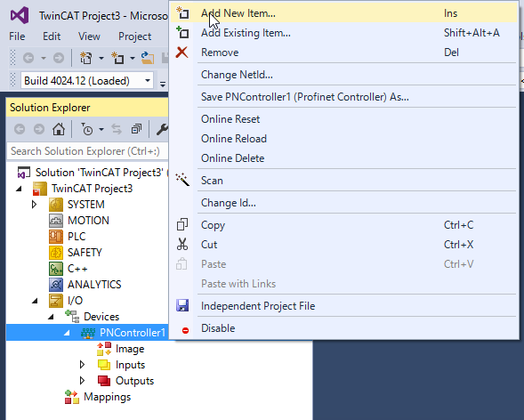This screenshot has height=420, width=524.
Task: Select Online Reload in the context menu
Action: 344,139
